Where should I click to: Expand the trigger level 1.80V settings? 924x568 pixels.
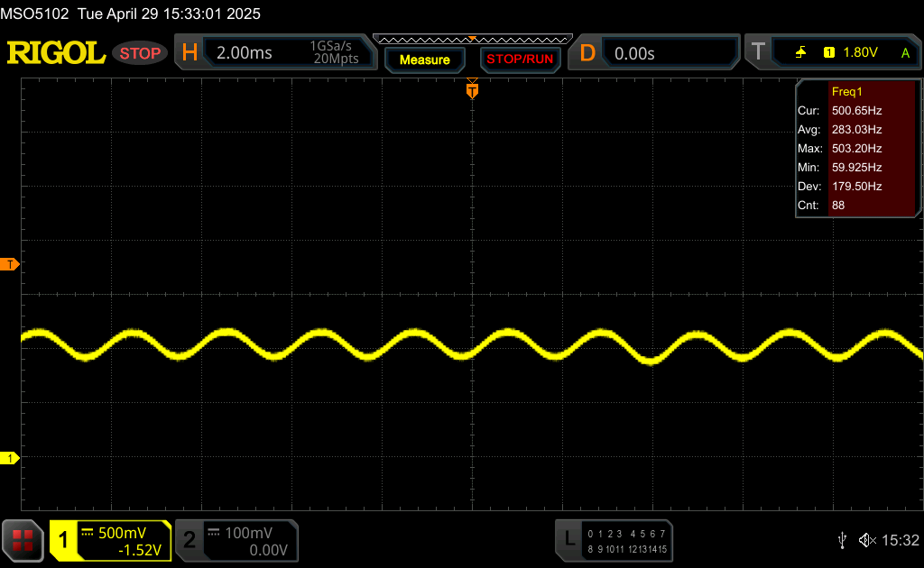(859, 53)
